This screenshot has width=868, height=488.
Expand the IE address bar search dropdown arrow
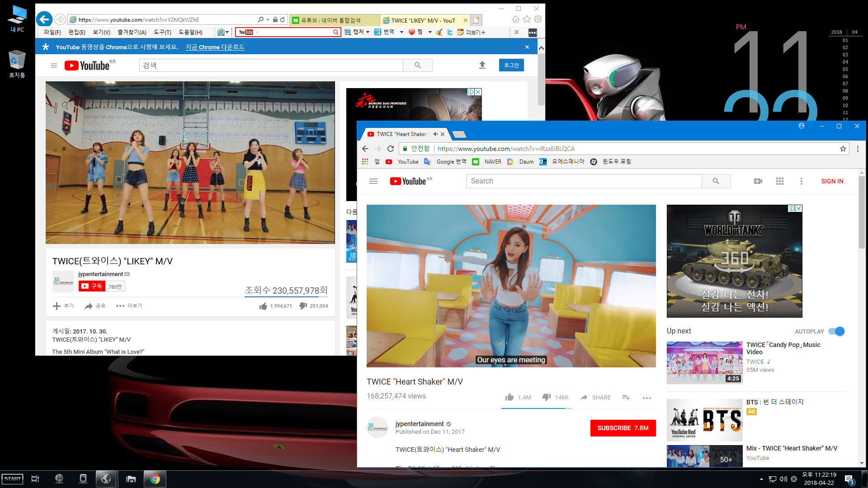tap(268, 19)
